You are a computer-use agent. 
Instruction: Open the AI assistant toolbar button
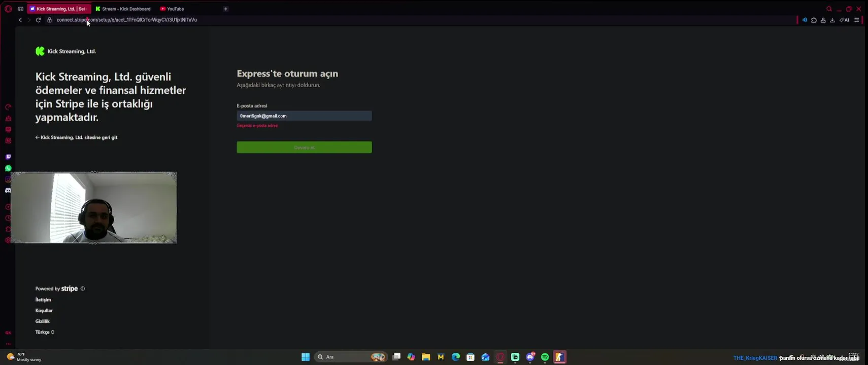coord(845,20)
